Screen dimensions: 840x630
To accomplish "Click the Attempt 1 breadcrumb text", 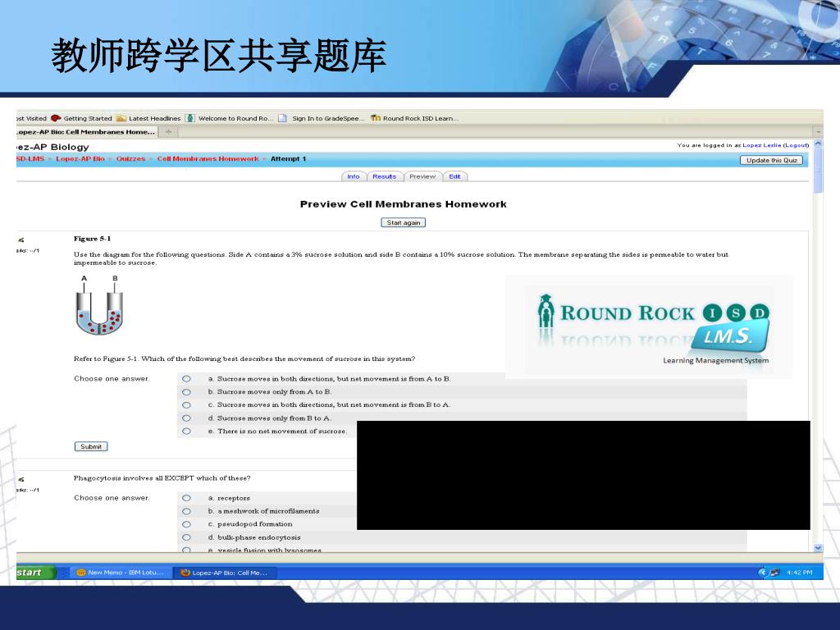I will click(x=288, y=158).
